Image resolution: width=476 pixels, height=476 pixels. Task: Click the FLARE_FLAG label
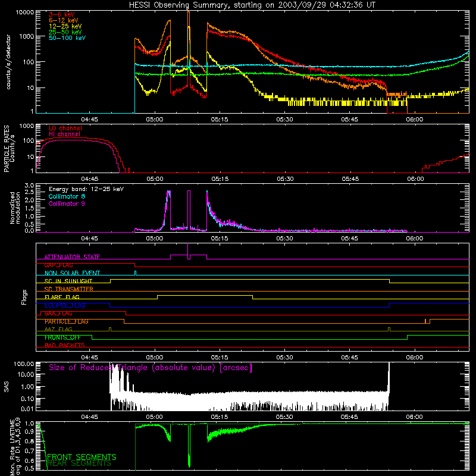point(62,297)
